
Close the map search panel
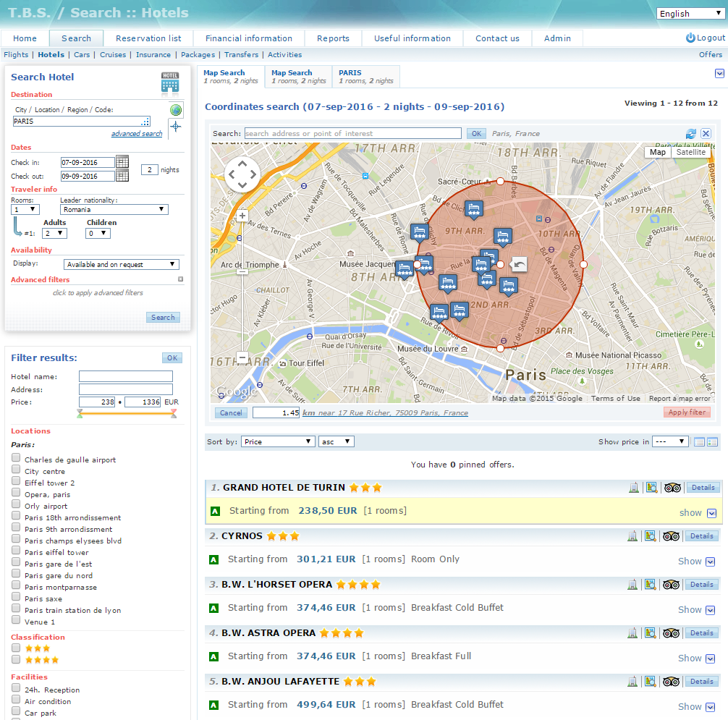[706, 134]
